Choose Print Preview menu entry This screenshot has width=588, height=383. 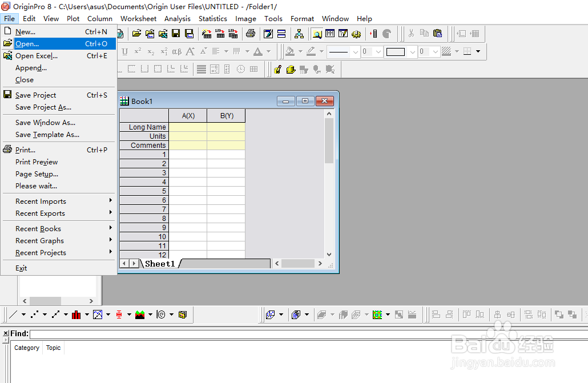tap(59, 162)
